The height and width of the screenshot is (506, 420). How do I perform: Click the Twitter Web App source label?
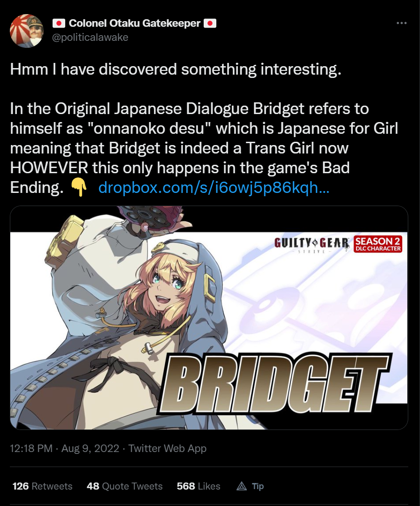[x=168, y=448]
